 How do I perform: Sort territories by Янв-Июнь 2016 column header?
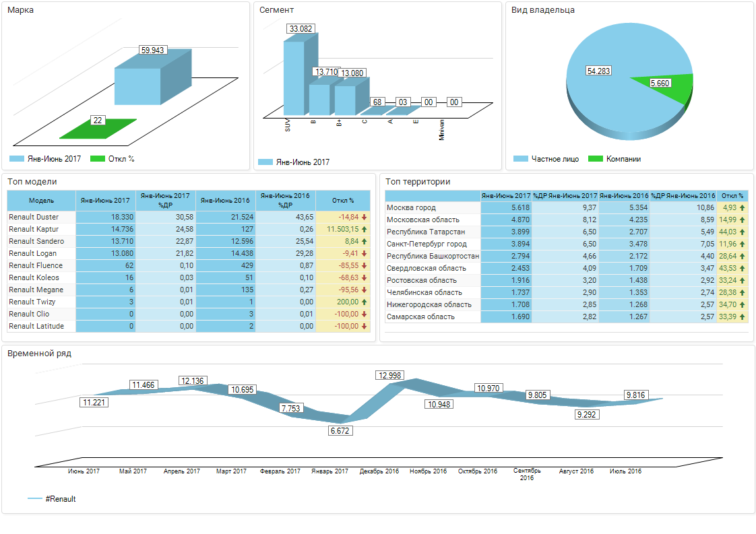coord(624,196)
